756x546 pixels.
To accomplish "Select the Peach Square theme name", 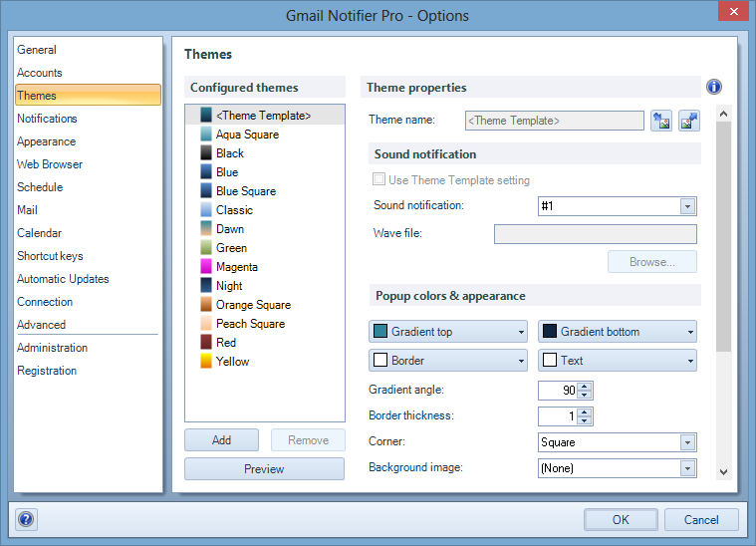I will (250, 323).
